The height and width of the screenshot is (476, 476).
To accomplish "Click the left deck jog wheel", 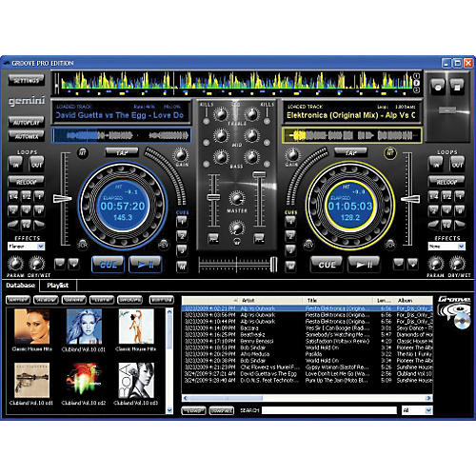I will pyautogui.click(x=123, y=205).
